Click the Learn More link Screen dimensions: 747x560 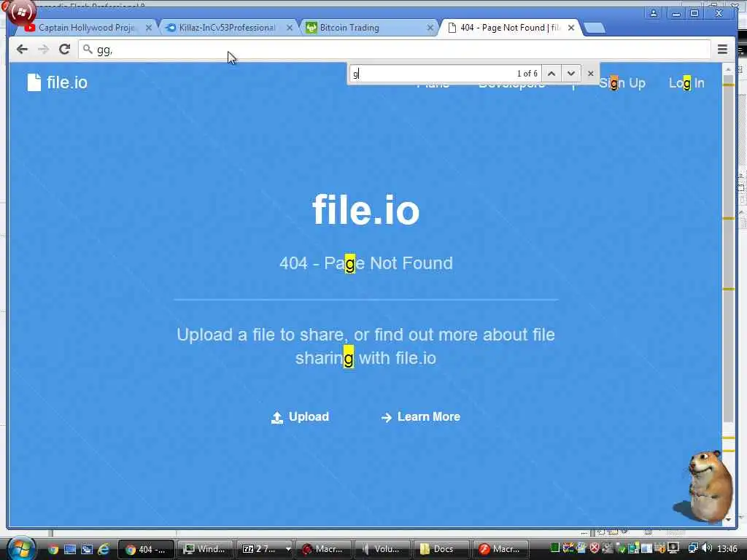421,417
